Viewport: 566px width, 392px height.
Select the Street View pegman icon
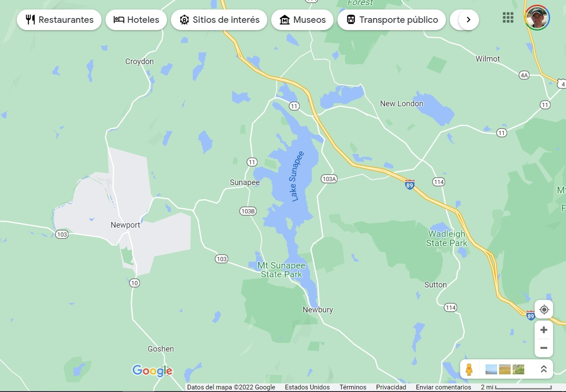pos(469,369)
